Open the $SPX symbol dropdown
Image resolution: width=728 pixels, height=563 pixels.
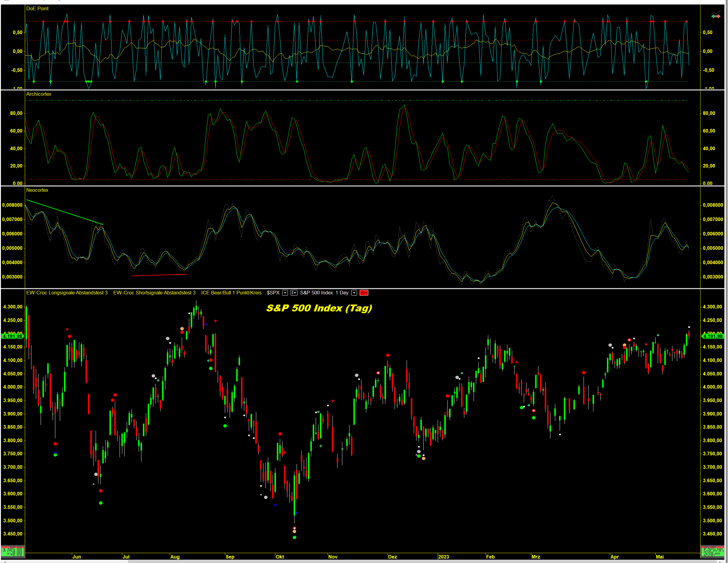285,293
